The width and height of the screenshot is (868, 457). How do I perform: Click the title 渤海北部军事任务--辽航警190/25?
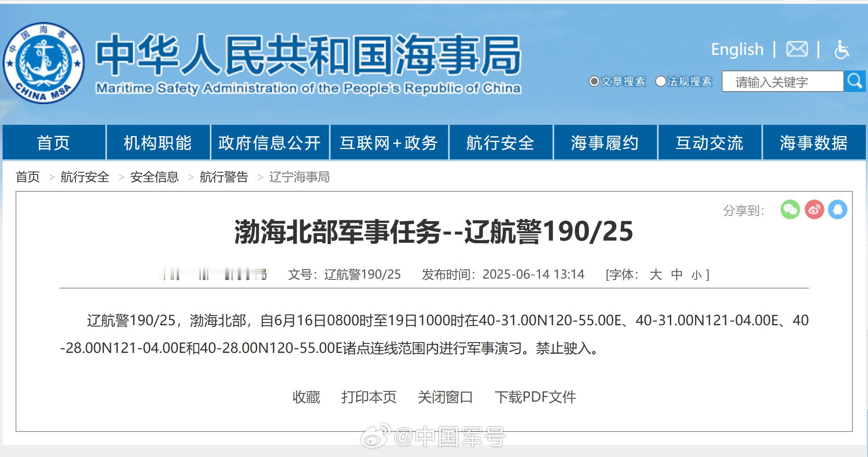point(434,232)
